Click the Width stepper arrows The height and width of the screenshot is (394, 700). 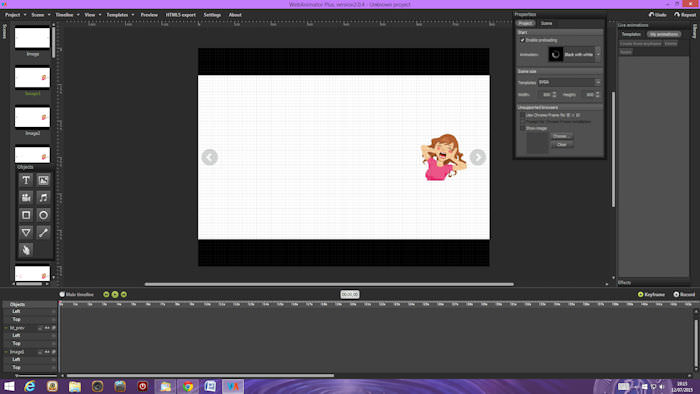(554, 95)
